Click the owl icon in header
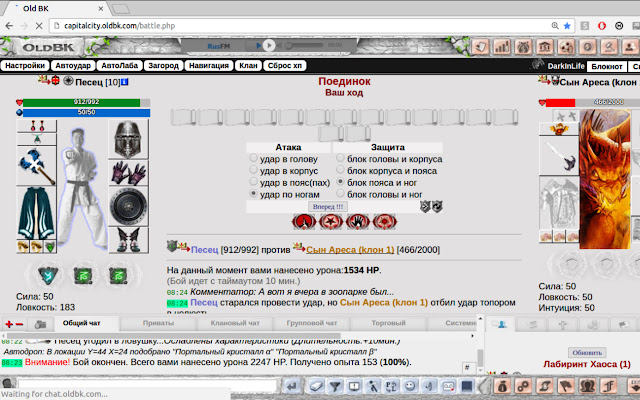This screenshot has width=640, height=400. (523, 47)
